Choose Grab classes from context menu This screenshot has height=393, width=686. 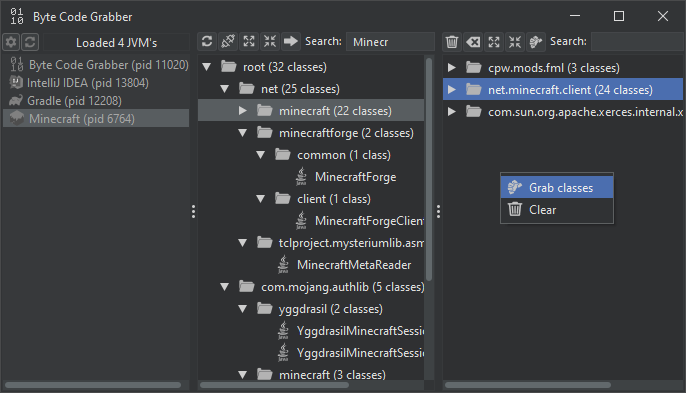tap(556, 187)
